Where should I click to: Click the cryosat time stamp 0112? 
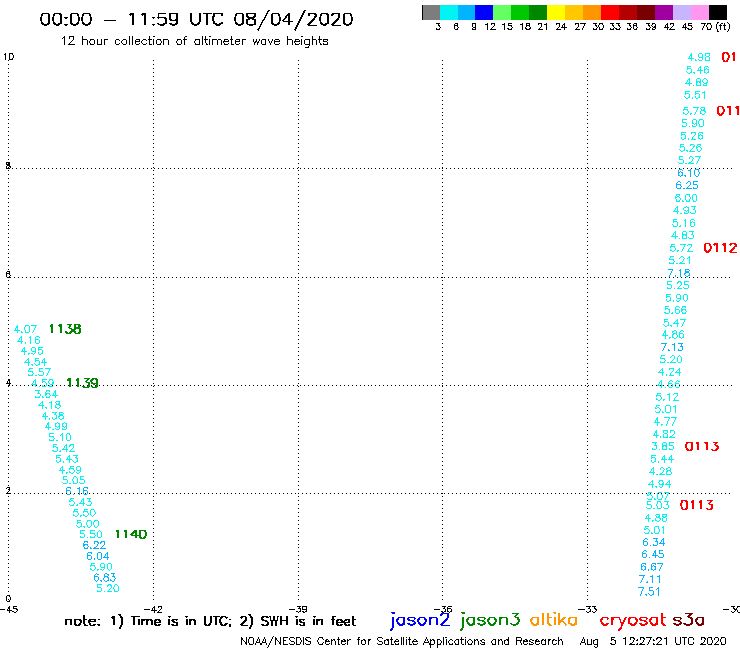(720, 248)
